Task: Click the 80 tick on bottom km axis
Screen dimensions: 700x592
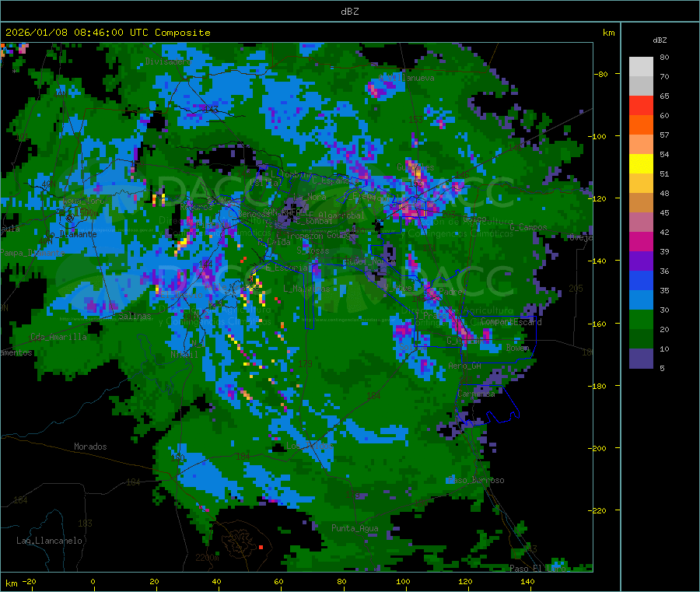Action: (341, 581)
